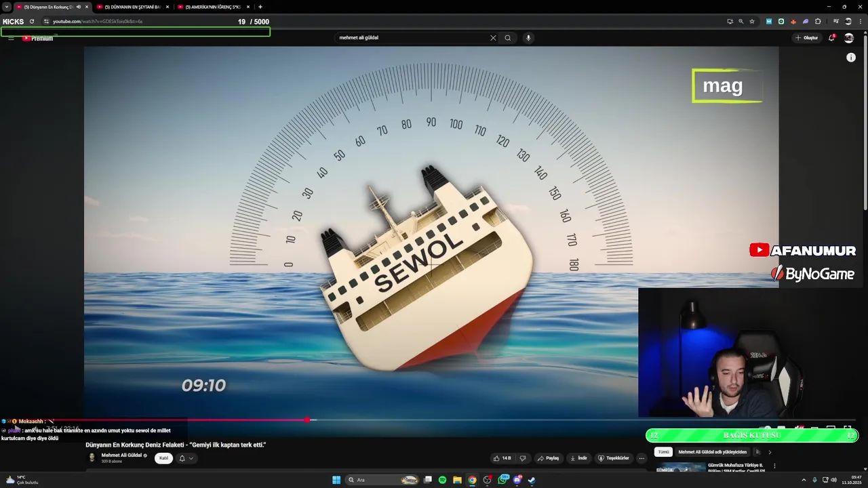Open the zoom magnifier icon in the address bar
The width and height of the screenshot is (868, 488).
741,22
